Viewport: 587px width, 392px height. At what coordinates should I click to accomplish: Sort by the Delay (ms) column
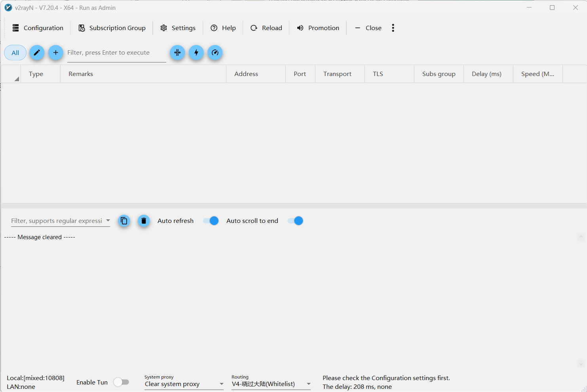[488, 74]
